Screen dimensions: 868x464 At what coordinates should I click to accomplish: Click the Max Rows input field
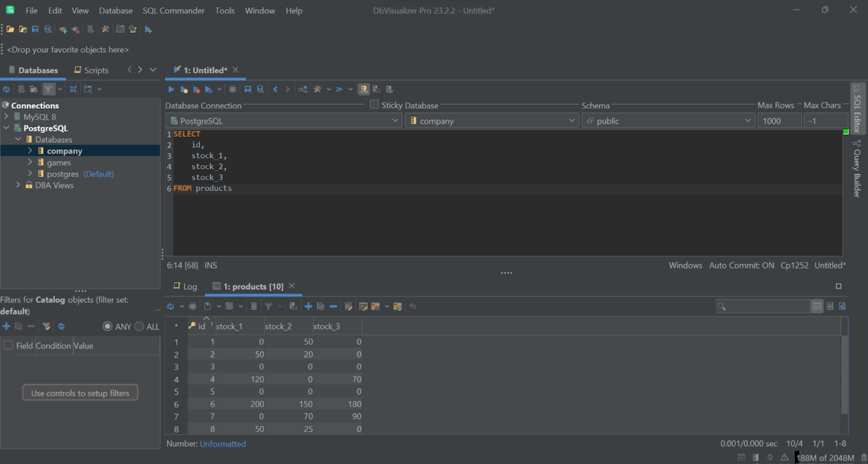pos(779,121)
